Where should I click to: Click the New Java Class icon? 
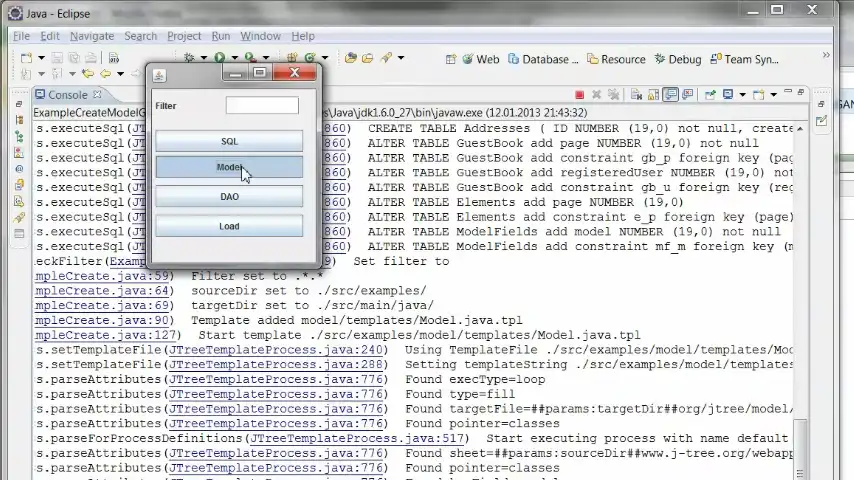310,57
